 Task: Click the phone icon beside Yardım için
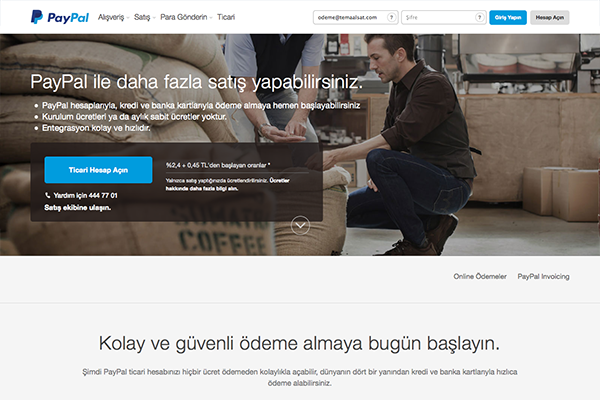point(47,195)
